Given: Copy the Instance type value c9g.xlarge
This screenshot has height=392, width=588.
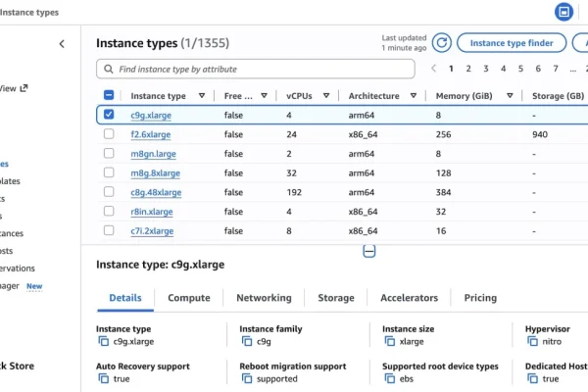Looking at the screenshot, I should point(104,341).
